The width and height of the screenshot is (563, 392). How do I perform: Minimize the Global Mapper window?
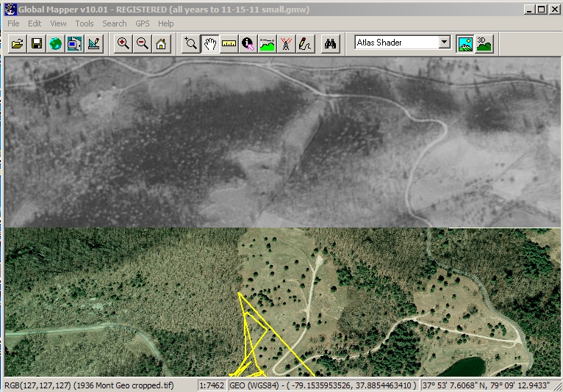(529, 10)
